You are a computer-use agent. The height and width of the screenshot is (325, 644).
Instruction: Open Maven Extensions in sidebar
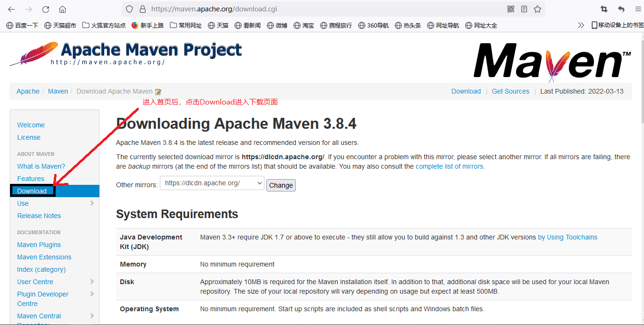click(x=44, y=257)
